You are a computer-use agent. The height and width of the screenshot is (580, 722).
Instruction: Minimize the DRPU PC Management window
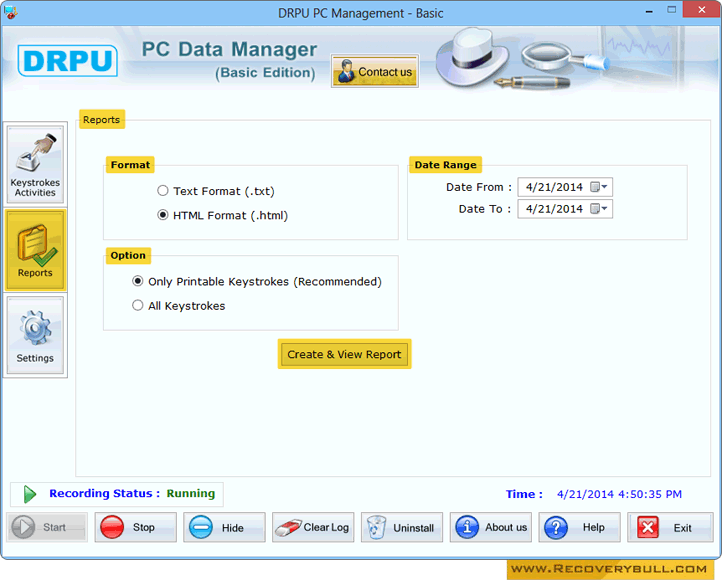pyautogui.click(x=649, y=11)
